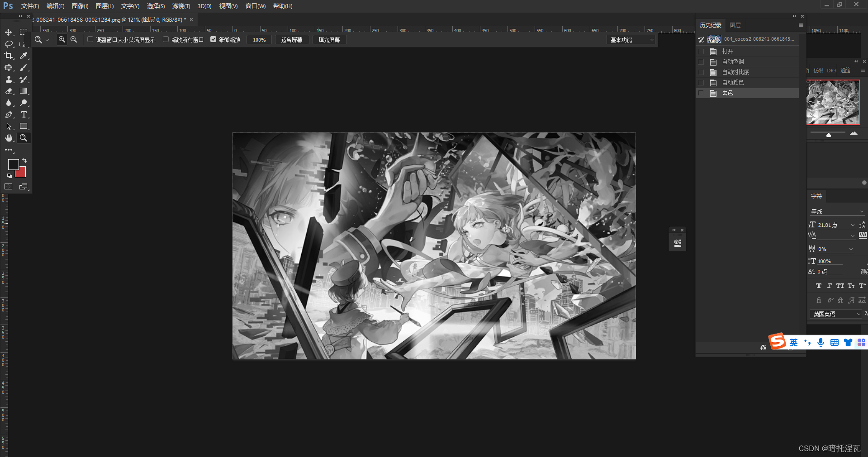Reset default foreground and background colors
Viewport: 868px width, 457px height.
9,176
